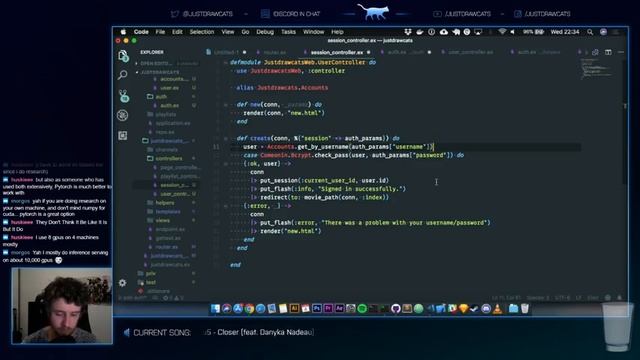
Task: Click the 'alias Justdrawcats.Accounts' line
Action: click(282, 88)
